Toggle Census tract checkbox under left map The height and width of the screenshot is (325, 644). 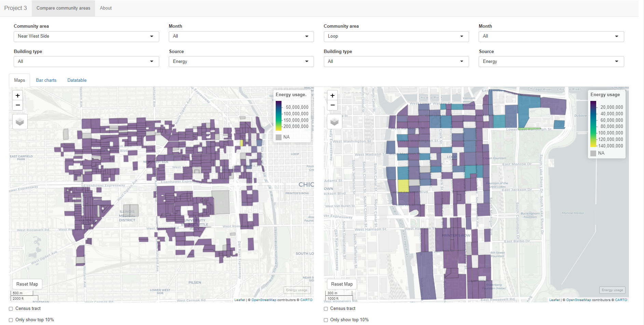pyautogui.click(x=11, y=309)
